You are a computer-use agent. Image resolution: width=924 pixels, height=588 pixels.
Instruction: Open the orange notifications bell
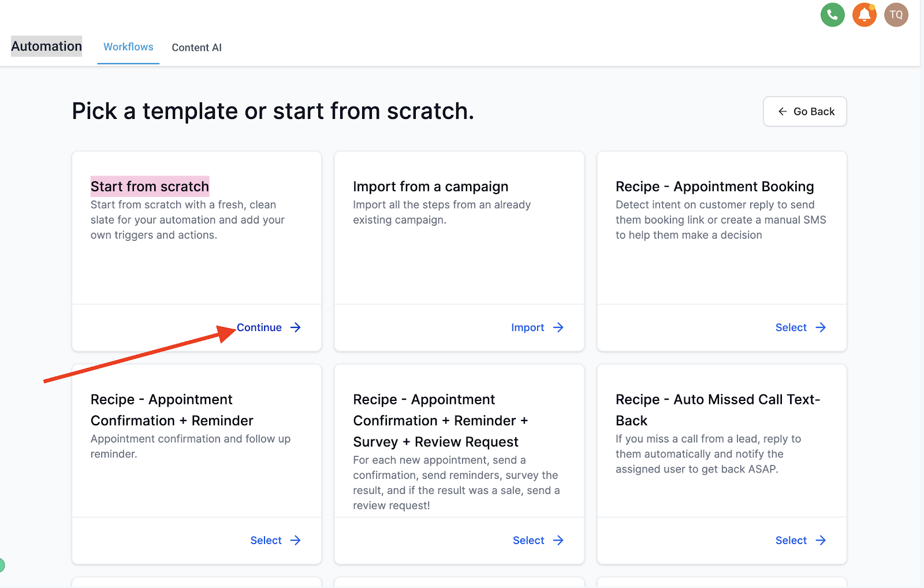(864, 15)
